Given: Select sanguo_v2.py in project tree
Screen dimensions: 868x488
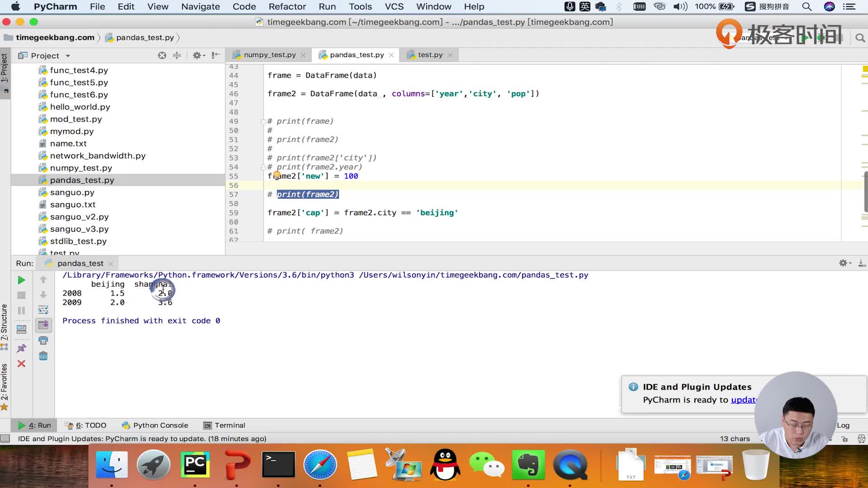Looking at the screenshot, I should (x=79, y=217).
